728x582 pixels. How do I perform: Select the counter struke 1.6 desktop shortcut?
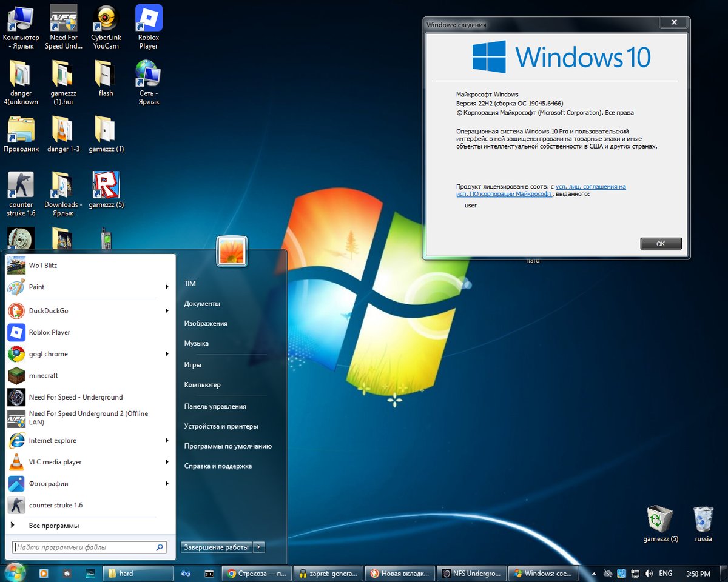21,195
